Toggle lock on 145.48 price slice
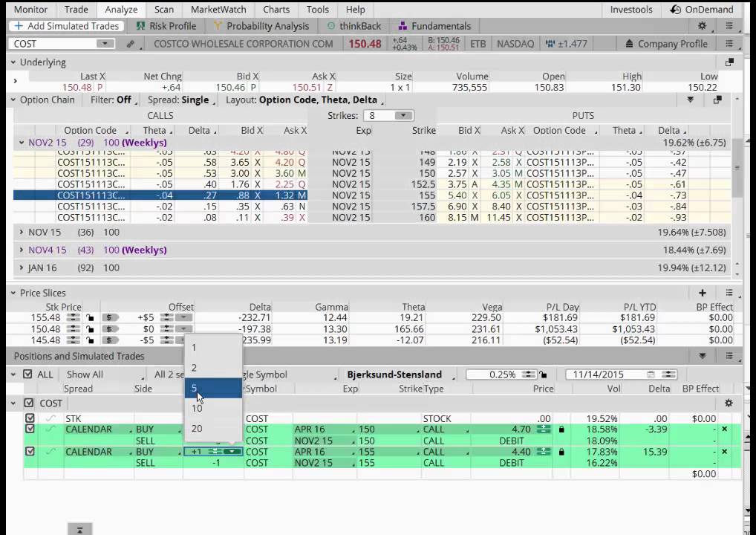The image size is (756, 535). coord(90,340)
